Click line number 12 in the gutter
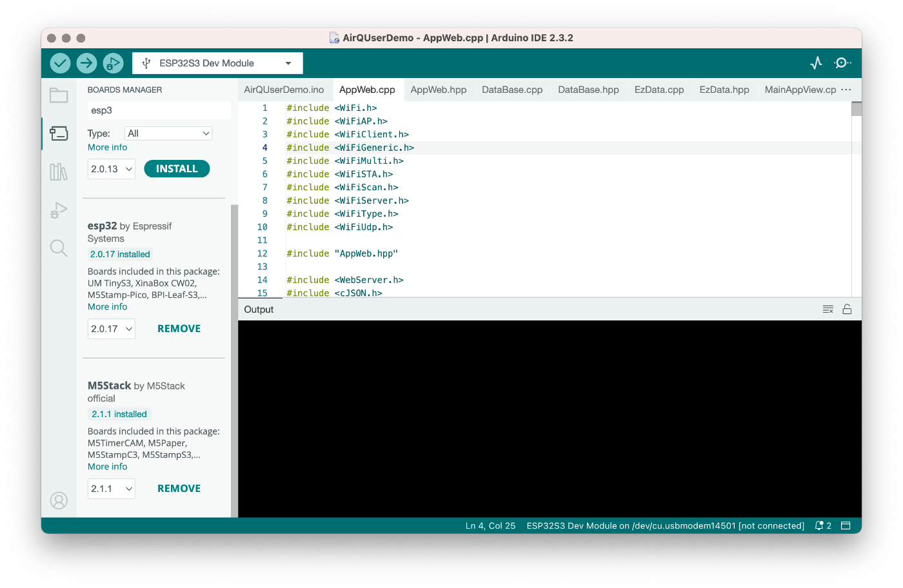903x588 pixels. (x=262, y=253)
